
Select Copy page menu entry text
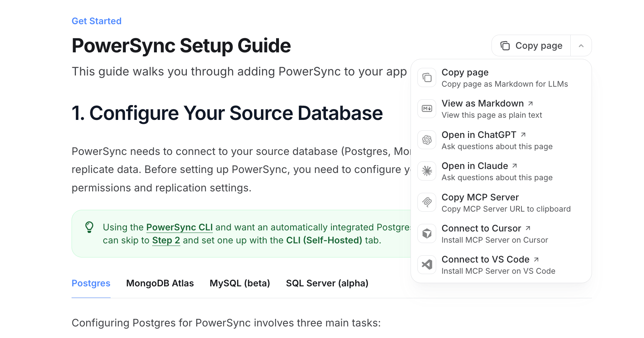point(465,73)
